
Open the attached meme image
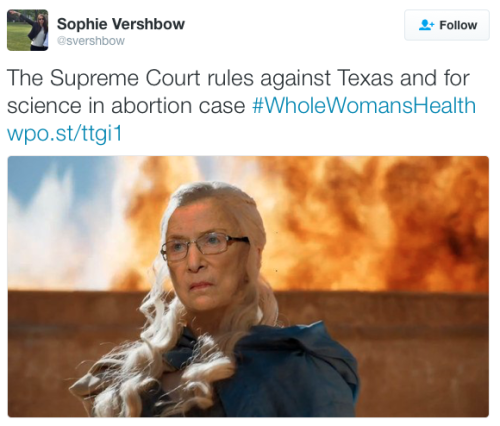(x=248, y=286)
